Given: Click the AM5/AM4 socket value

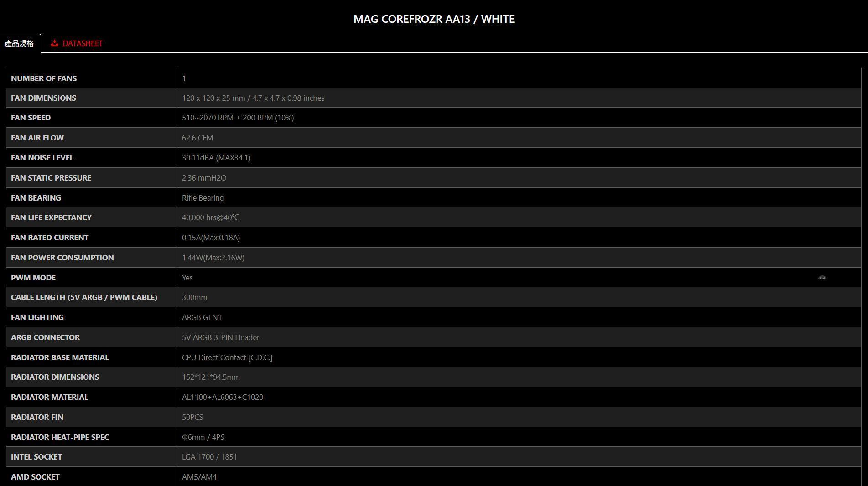Looking at the screenshot, I should pos(199,477).
